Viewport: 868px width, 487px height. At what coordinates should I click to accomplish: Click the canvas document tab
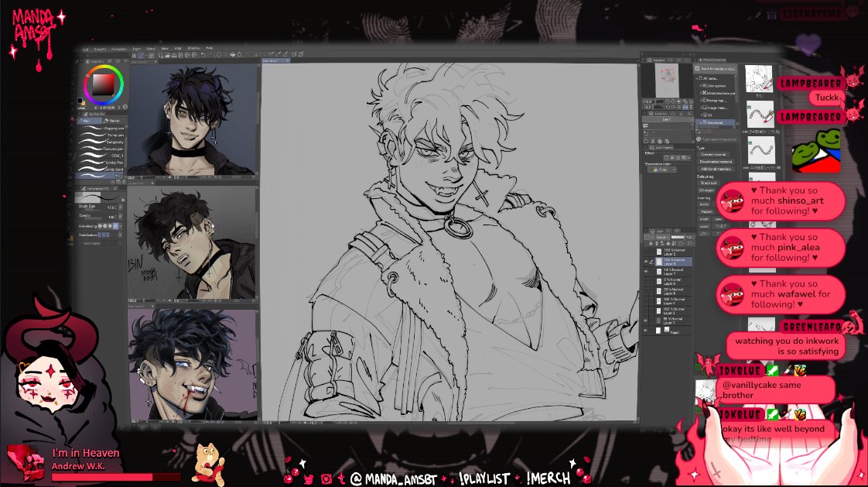pyautogui.click(x=275, y=60)
